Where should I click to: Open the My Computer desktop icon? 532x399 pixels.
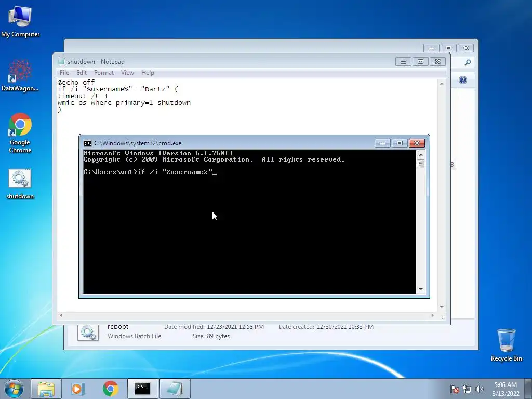click(x=20, y=22)
